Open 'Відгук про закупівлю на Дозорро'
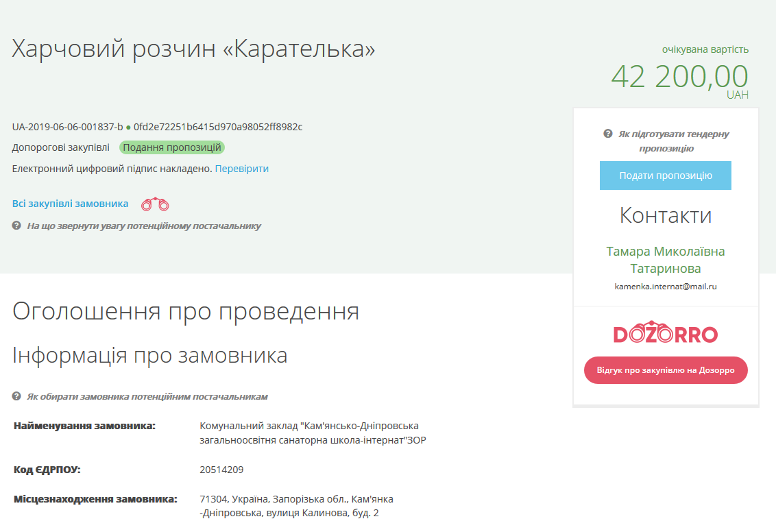The width and height of the screenshot is (776, 532). [x=665, y=370]
